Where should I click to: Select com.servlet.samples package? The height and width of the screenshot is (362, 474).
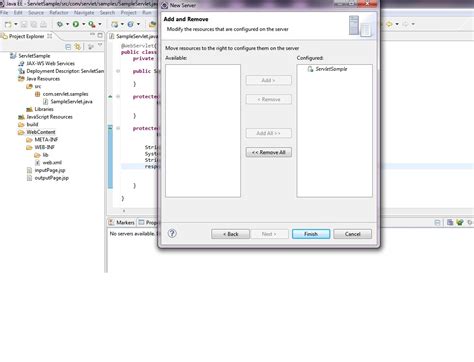65,94
